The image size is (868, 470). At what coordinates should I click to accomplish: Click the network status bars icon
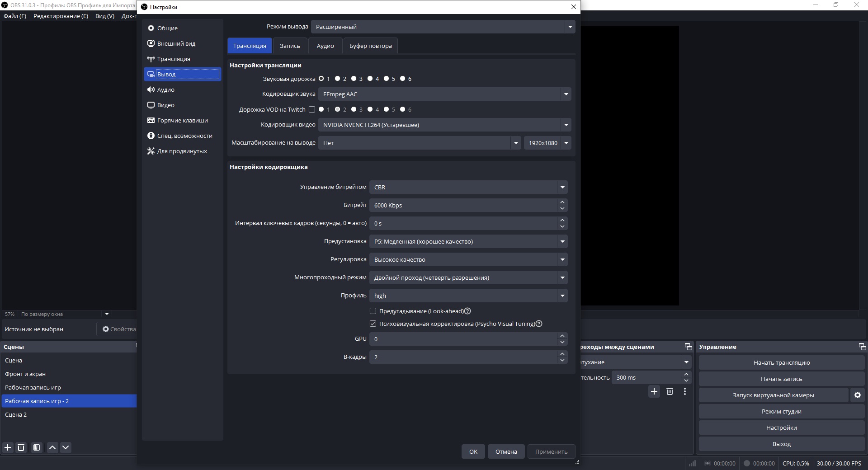point(692,463)
